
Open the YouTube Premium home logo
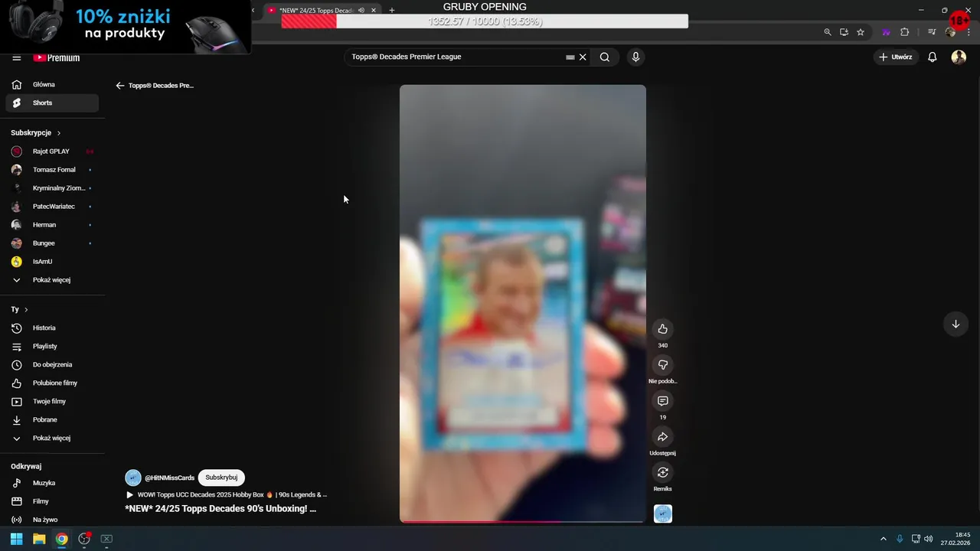pyautogui.click(x=57, y=58)
